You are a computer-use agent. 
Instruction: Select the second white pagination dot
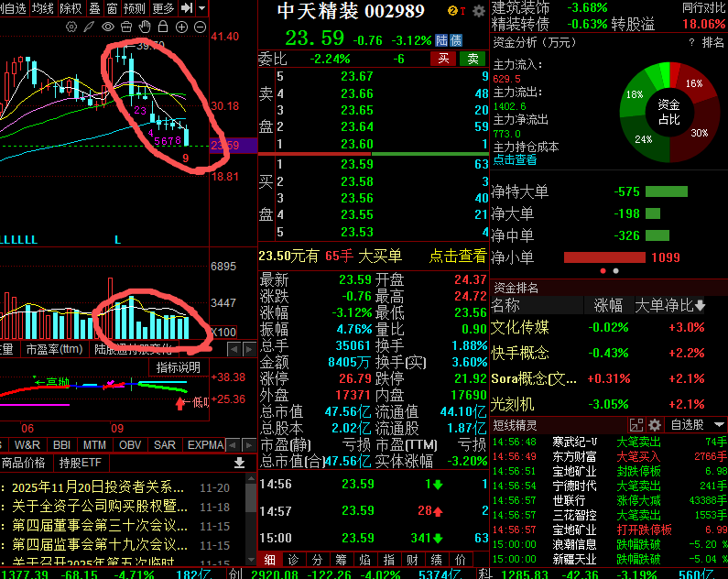click(615, 270)
